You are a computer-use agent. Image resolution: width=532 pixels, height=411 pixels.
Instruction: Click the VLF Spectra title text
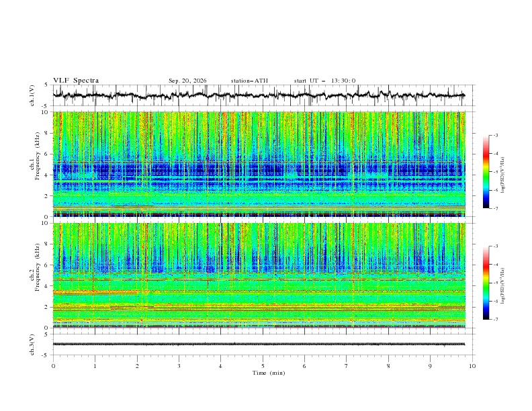(x=76, y=81)
